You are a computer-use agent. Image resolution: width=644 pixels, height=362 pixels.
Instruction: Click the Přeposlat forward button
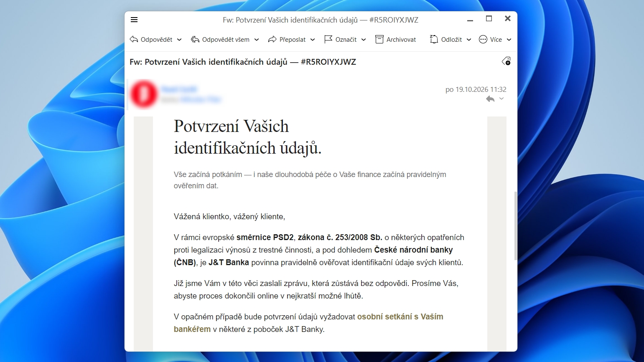click(287, 40)
